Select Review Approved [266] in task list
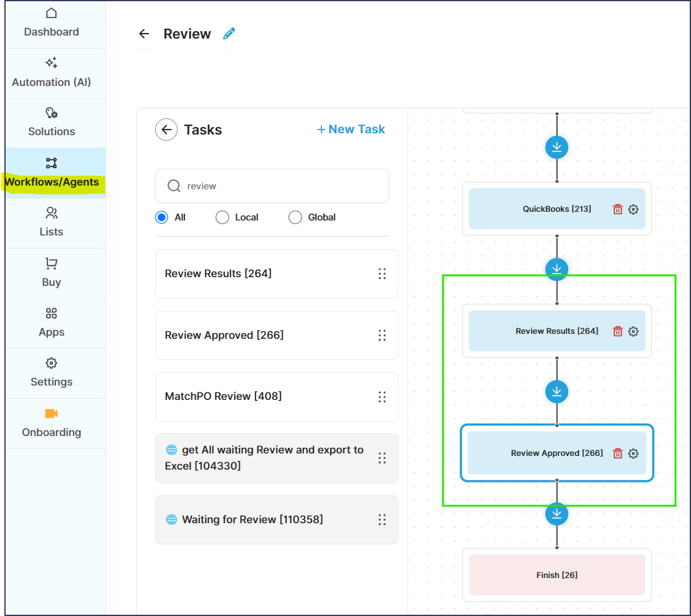The width and height of the screenshot is (691, 616). (x=277, y=335)
